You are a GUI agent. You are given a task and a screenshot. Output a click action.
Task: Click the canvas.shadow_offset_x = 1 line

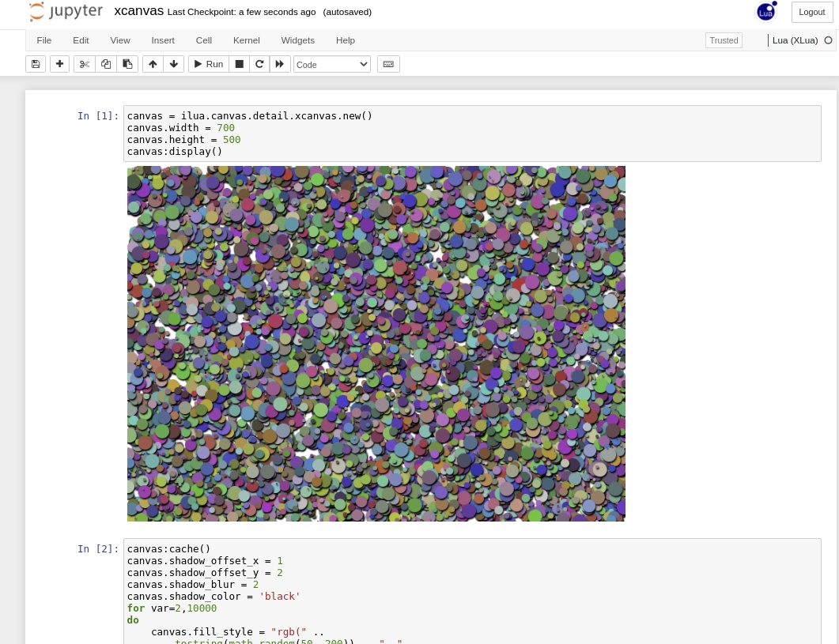click(x=205, y=561)
